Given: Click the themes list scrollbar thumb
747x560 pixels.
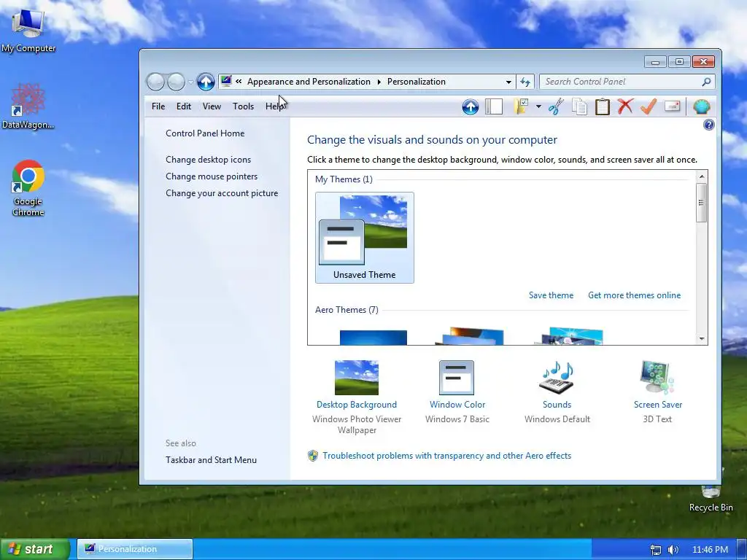Looking at the screenshot, I should pos(701,203).
